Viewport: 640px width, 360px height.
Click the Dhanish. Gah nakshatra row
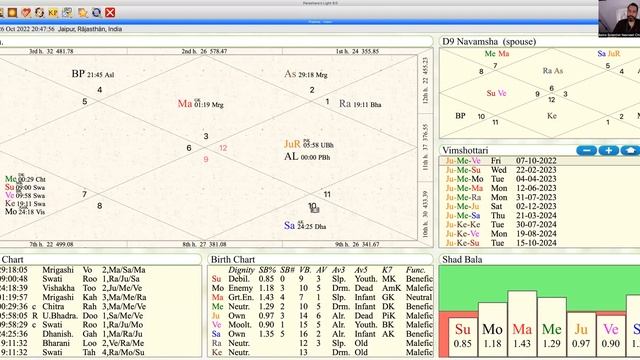click(100, 333)
